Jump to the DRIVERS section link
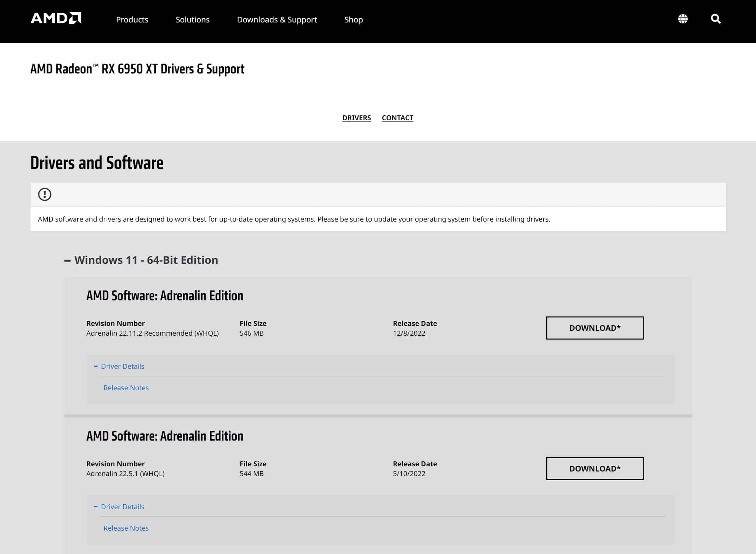This screenshot has height=554, width=756. pyautogui.click(x=357, y=118)
